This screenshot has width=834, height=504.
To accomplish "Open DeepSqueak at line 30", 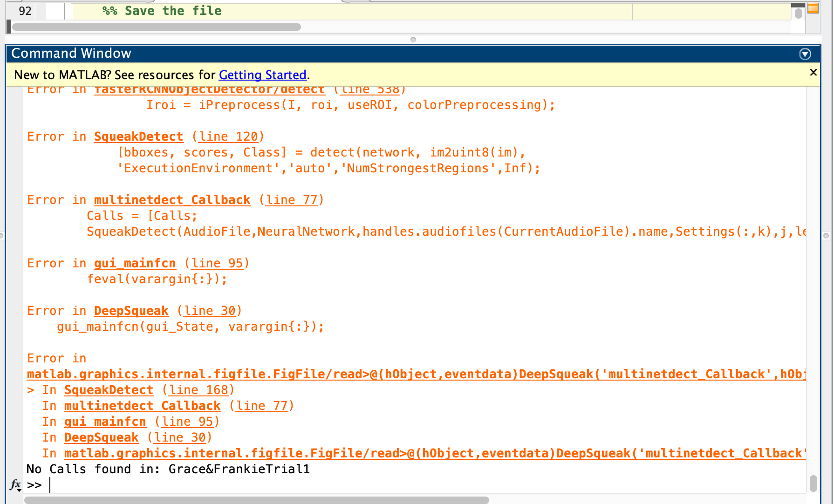I will [x=131, y=310].
